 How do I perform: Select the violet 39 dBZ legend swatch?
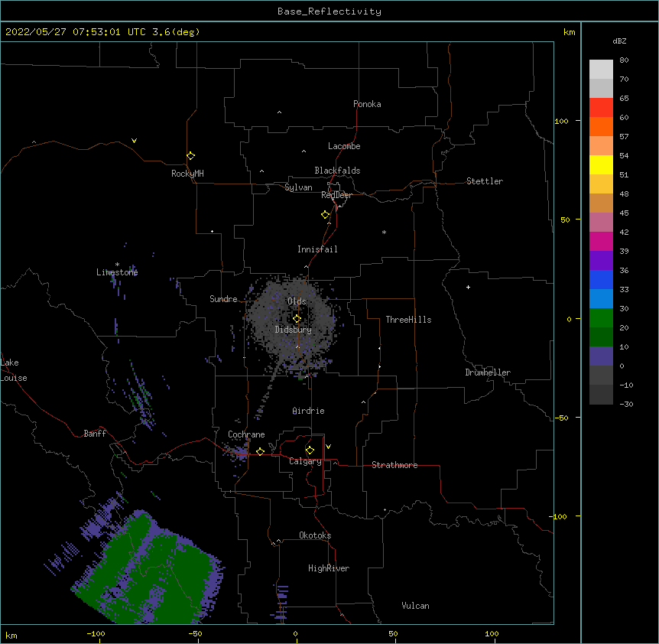[x=601, y=260]
